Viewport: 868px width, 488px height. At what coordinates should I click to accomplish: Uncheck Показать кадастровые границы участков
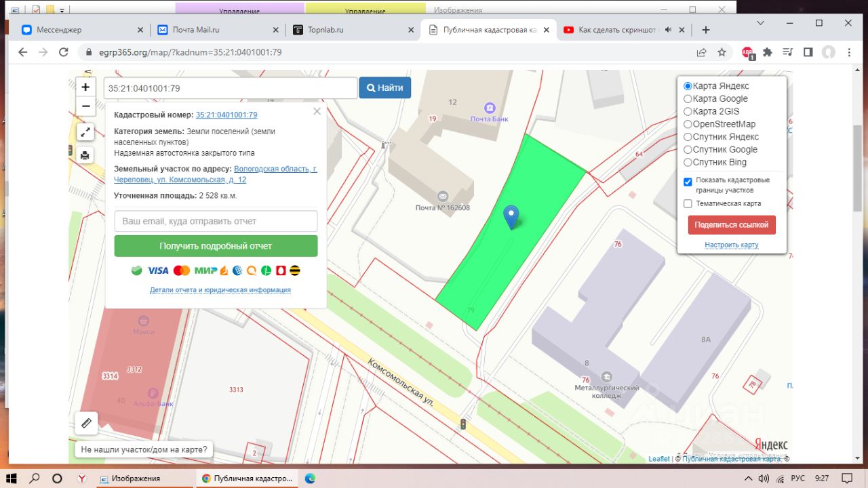pos(688,182)
